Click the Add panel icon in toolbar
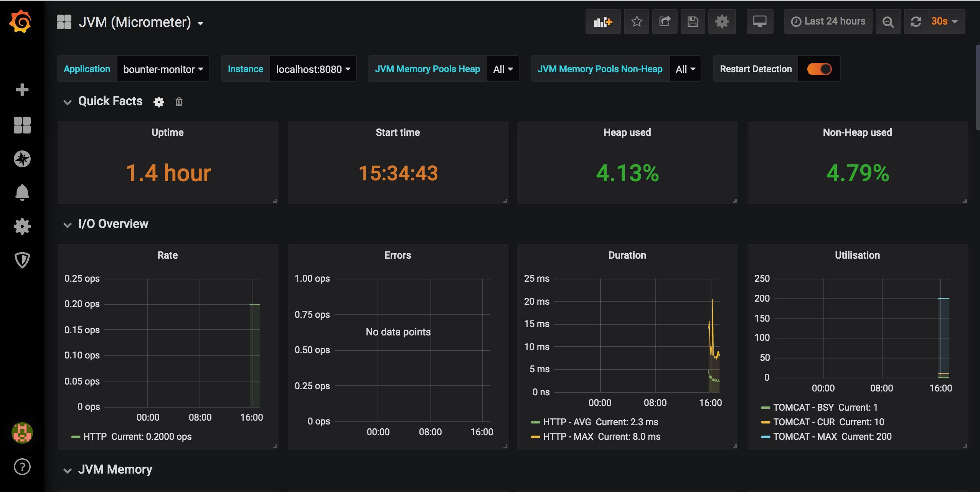Image resolution: width=980 pixels, height=492 pixels. tap(602, 22)
